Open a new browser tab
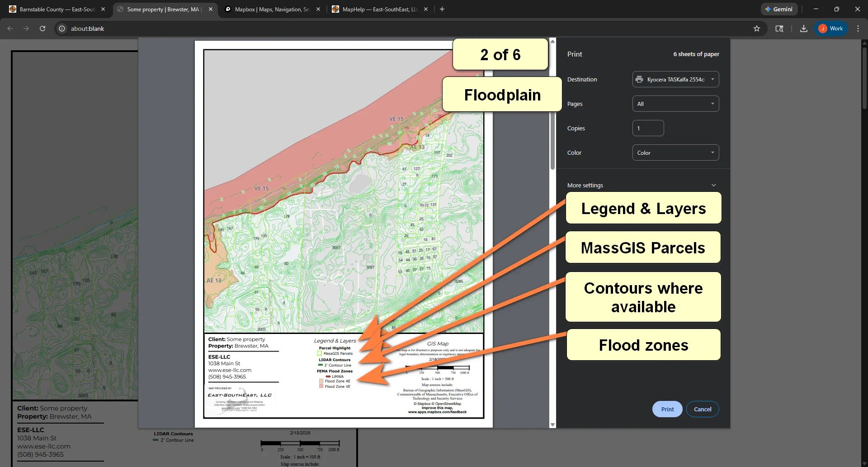The width and height of the screenshot is (868, 467). point(442,9)
